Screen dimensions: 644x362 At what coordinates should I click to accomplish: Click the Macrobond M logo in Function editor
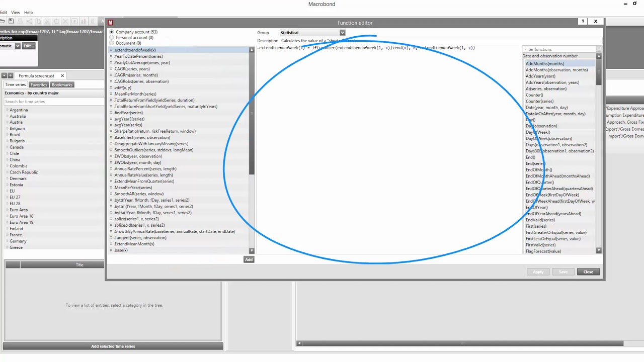(110, 23)
